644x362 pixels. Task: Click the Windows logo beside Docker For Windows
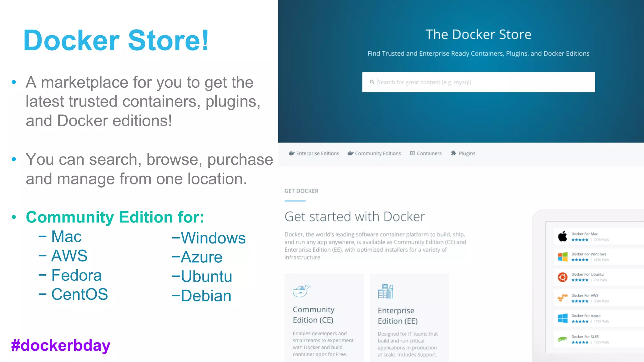tap(563, 257)
